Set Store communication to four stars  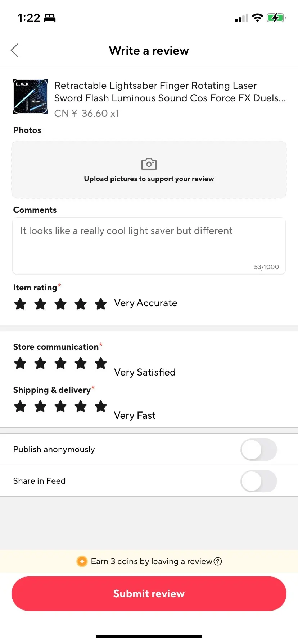pos(81,363)
